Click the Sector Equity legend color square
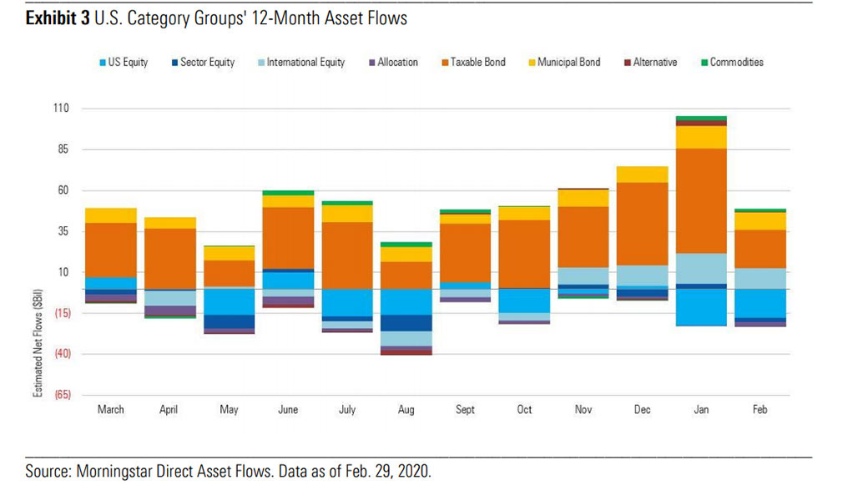This screenshot has height=485, width=868. click(174, 63)
